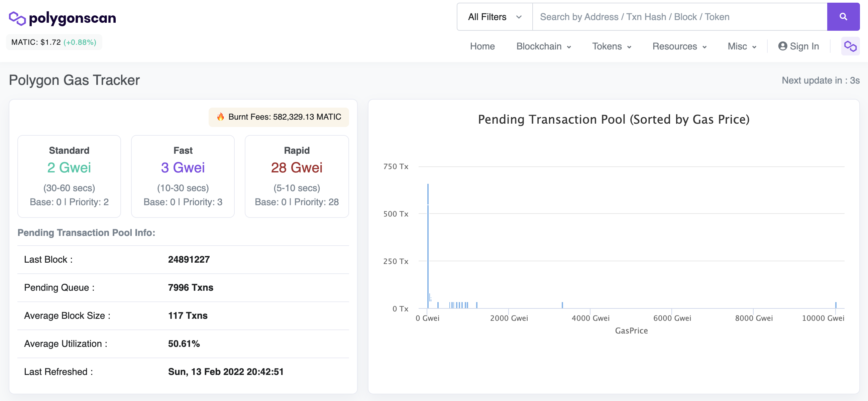
Task: Select the Fast 3 Gwei card
Action: (x=183, y=176)
